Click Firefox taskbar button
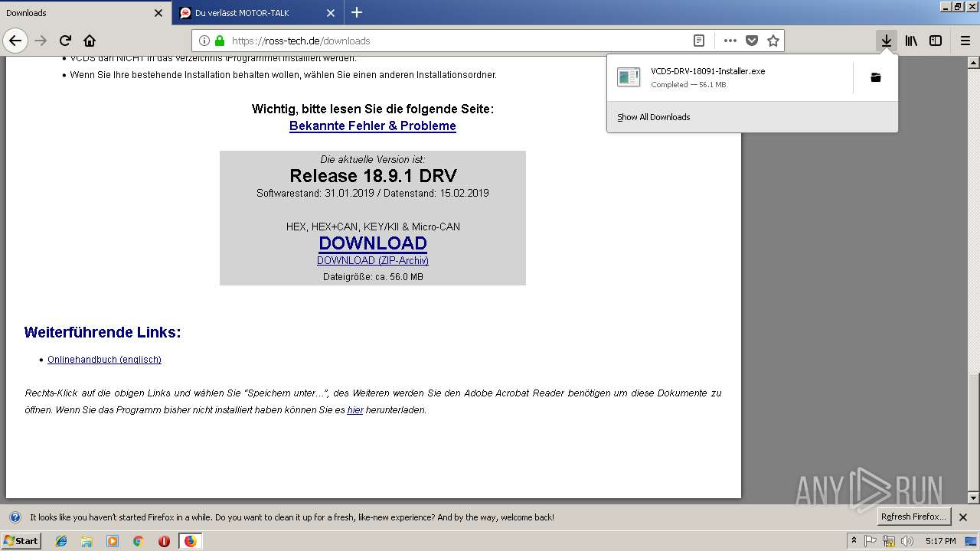The height and width of the screenshot is (551, 980). pyautogui.click(x=190, y=541)
